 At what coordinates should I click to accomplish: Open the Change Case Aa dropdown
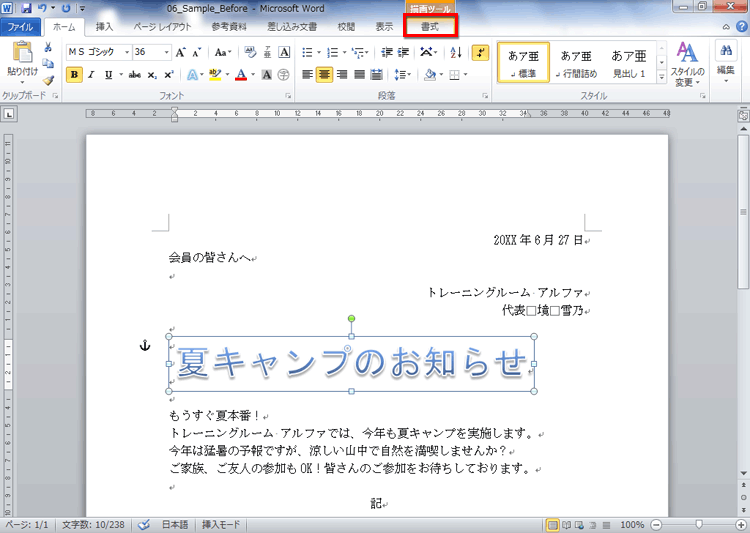point(223,52)
